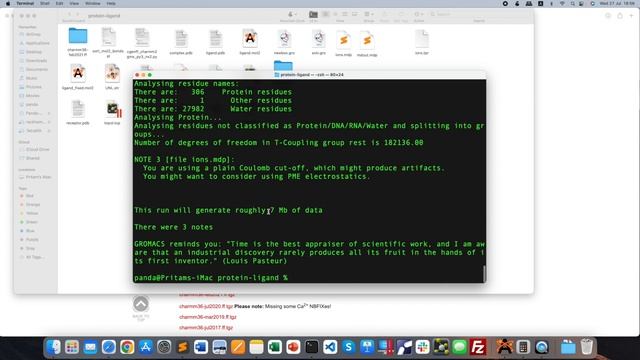Go back in Finder window
This screenshot has width=640, height=360.
point(69,15)
